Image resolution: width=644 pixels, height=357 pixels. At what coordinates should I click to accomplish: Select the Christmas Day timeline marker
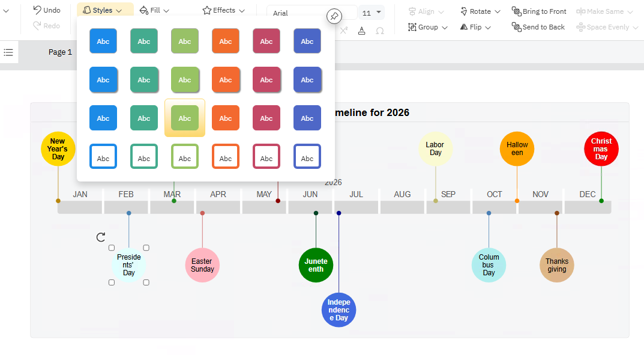[601, 149]
